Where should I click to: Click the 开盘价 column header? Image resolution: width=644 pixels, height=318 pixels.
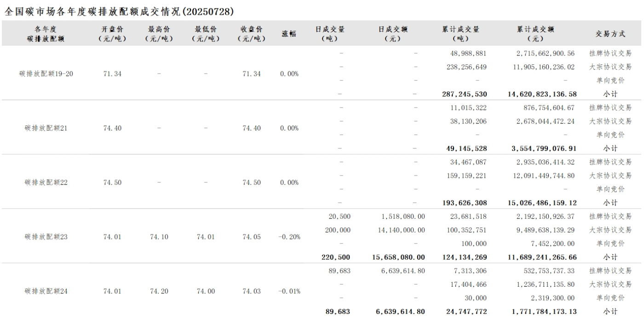[112, 34]
